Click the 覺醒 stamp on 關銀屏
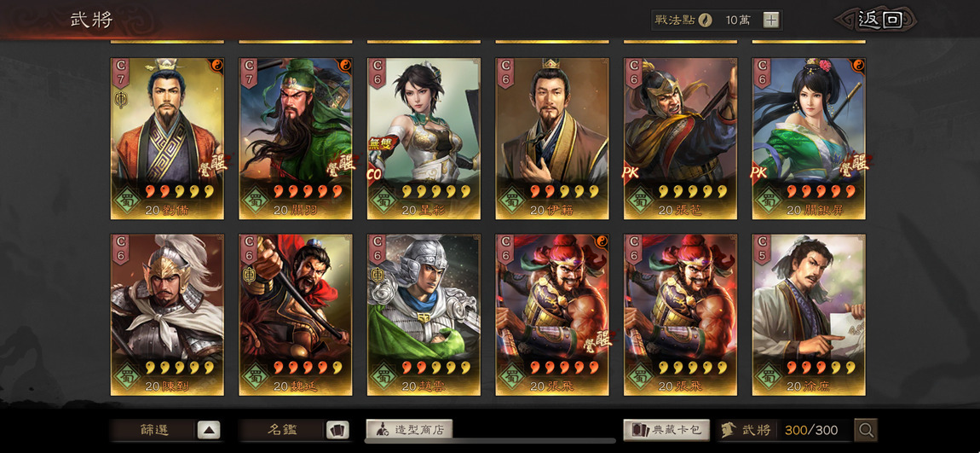The height and width of the screenshot is (453, 980). click(x=854, y=163)
